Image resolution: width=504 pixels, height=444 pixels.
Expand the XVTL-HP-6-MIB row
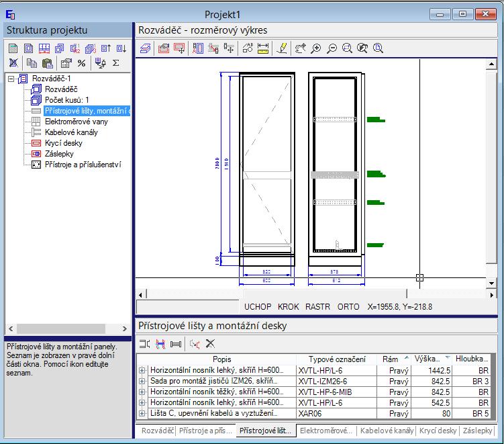click(142, 392)
